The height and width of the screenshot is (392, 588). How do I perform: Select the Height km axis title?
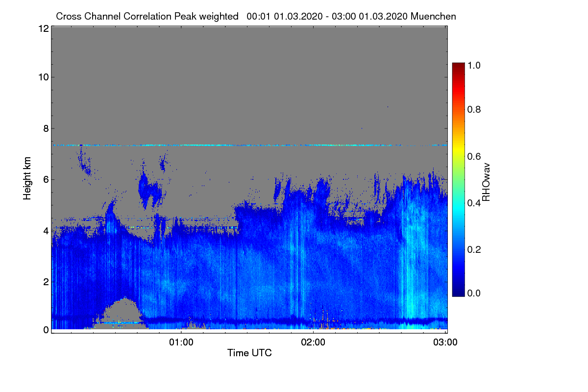(27, 178)
